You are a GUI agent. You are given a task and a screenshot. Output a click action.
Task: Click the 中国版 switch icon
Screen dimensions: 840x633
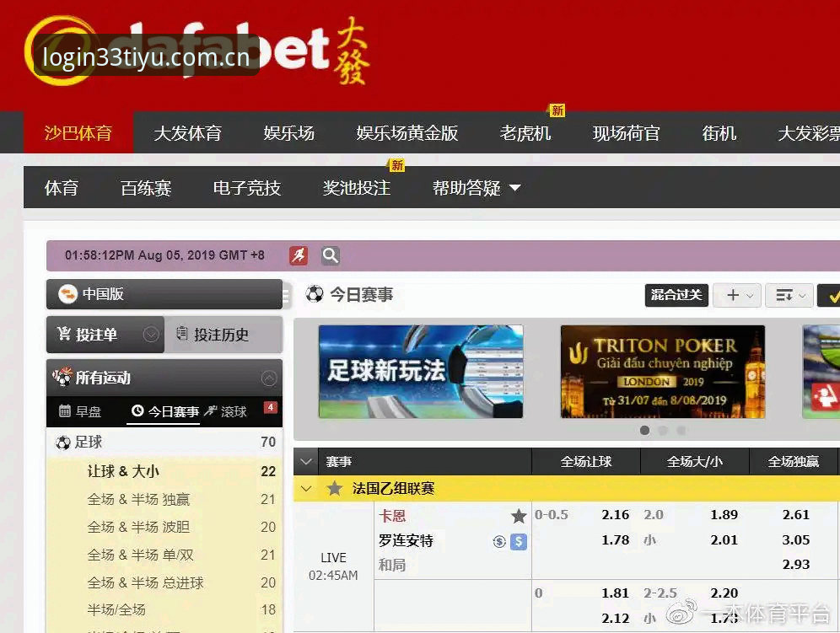67,294
